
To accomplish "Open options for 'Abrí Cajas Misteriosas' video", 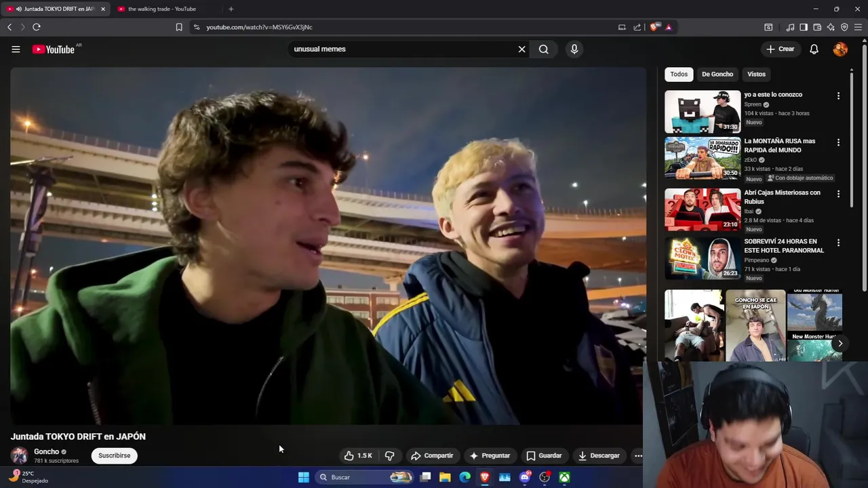I will 838,195.
